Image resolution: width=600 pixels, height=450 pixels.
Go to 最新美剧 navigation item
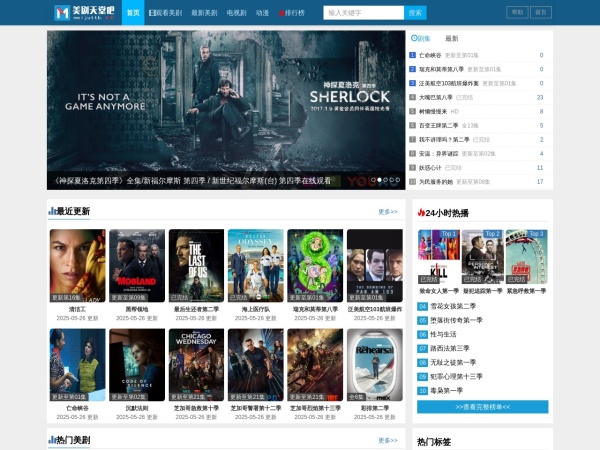(204, 13)
